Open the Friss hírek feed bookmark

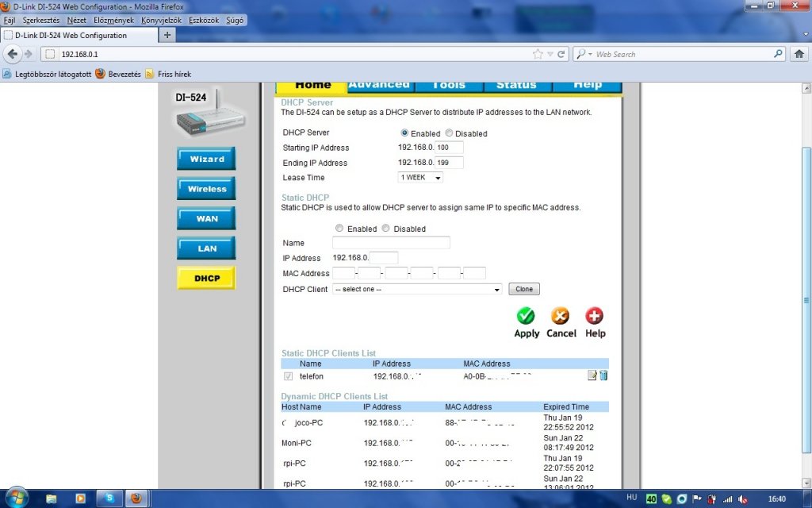(x=168, y=74)
